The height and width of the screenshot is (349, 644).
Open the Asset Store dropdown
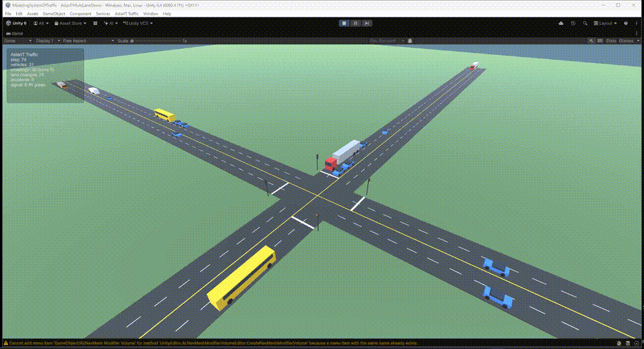tap(70, 23)
